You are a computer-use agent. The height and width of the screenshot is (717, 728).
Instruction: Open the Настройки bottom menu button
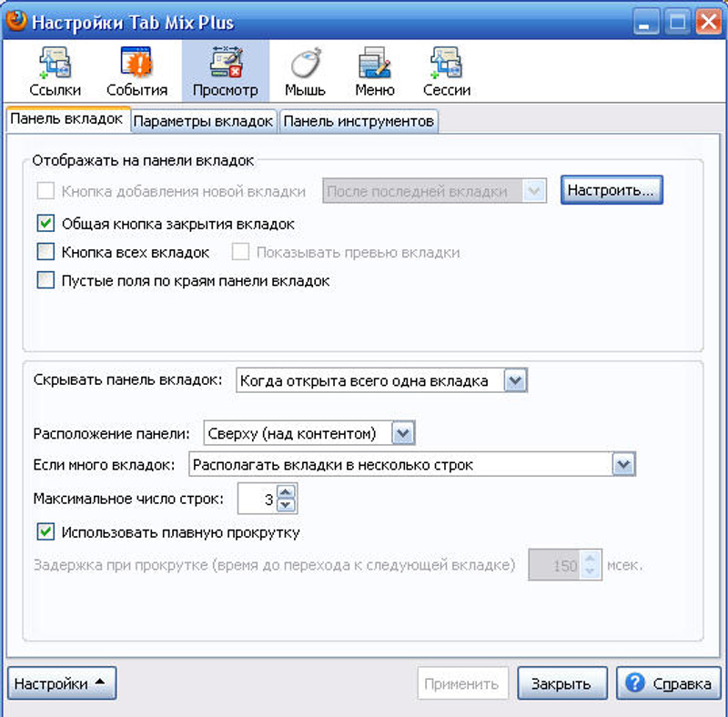tap(62, 683)
